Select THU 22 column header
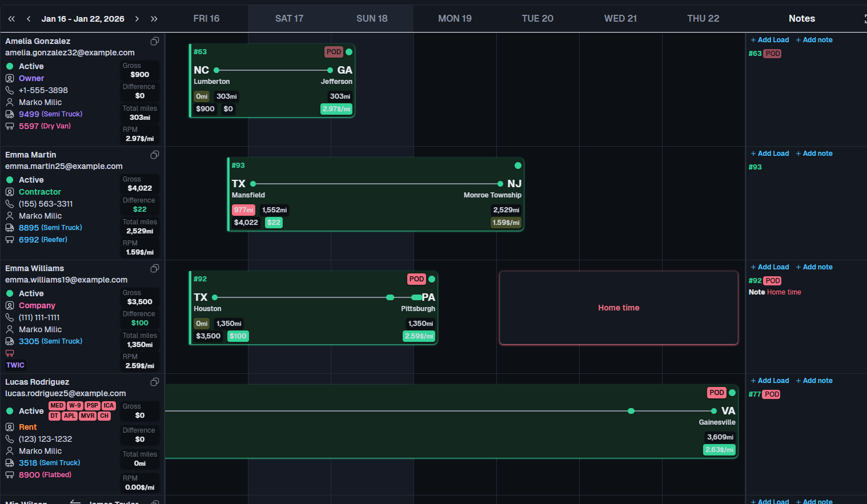This screenshot has height=504, width=867. pyautogui.click(x=703, y=18)
